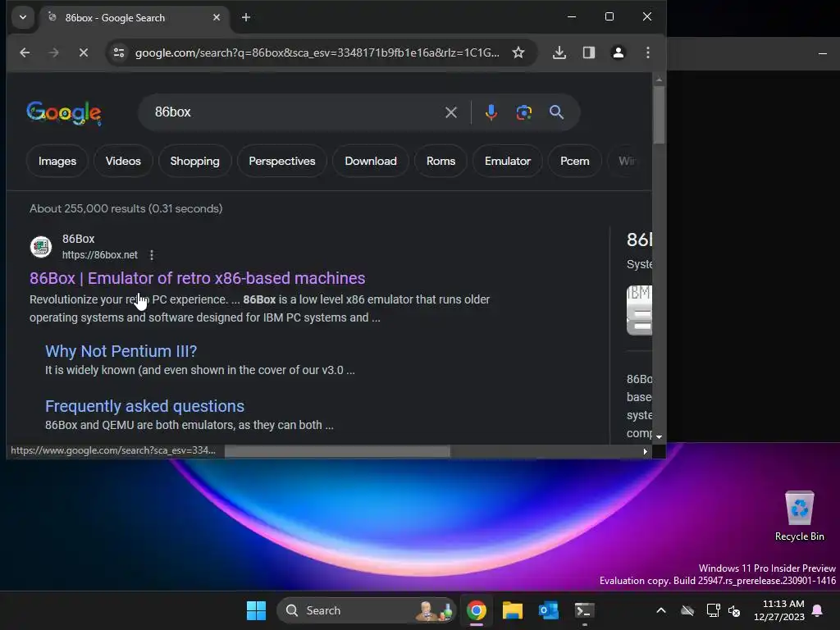Screen dimensions: 840x630
Task: Select the Pcem filter chip
Action: [x=575, y=161]
